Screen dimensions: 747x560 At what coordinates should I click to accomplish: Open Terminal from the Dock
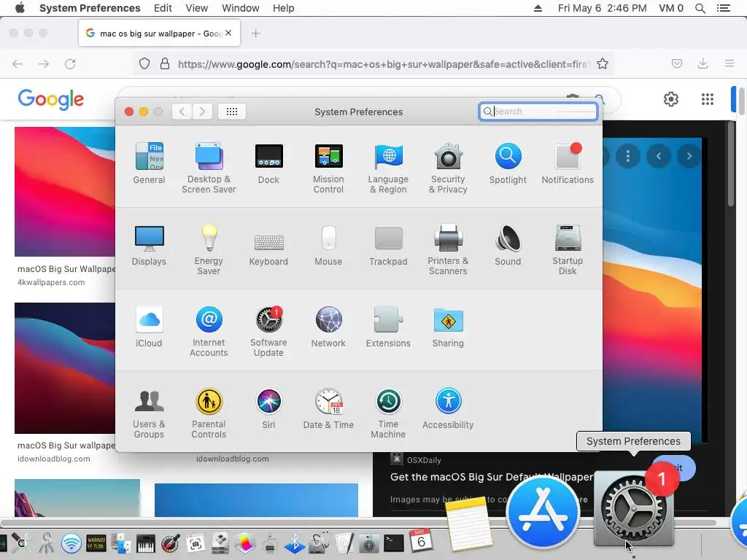pyautogui.click(x=394, y=542)
